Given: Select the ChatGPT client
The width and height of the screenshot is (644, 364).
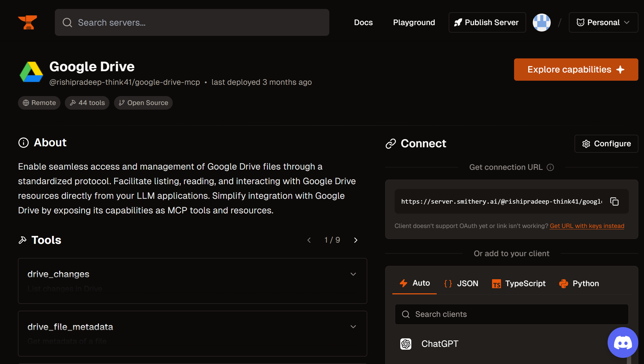Looking at the screenshot, I should (439, 344).
